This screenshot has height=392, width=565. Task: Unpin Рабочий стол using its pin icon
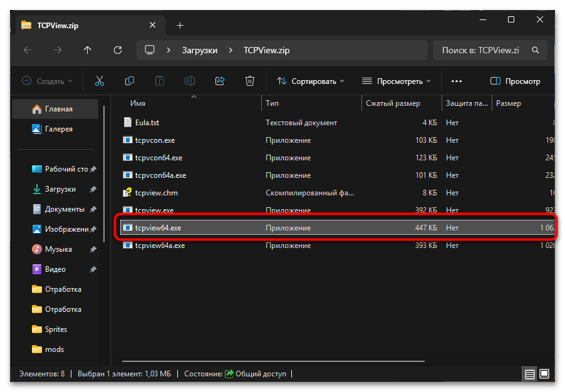(x=93, y=169)
